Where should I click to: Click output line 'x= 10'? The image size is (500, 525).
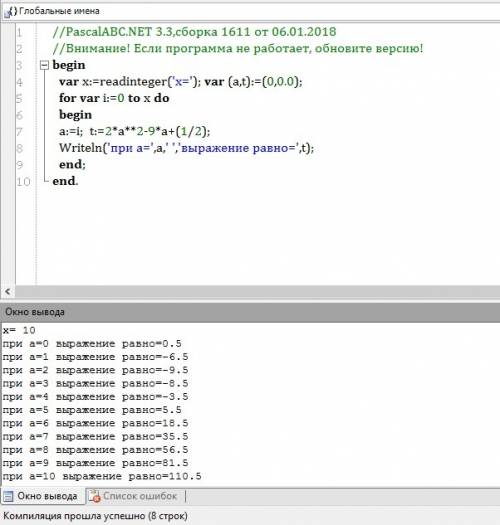coord(19,330)
